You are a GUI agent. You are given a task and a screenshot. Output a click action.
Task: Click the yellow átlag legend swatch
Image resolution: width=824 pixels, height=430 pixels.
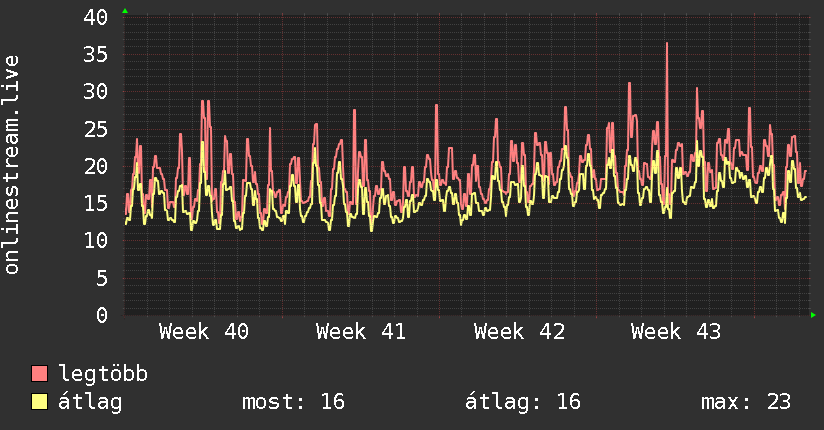39,402
